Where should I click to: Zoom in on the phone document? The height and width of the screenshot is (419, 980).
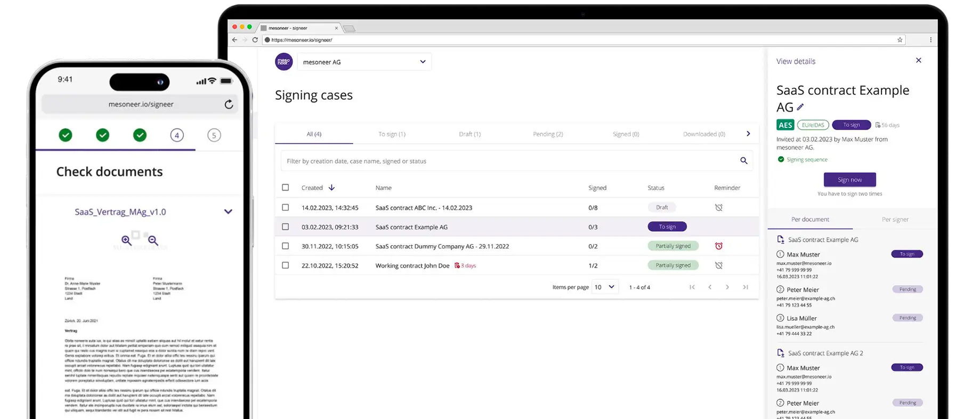(126, 240)
